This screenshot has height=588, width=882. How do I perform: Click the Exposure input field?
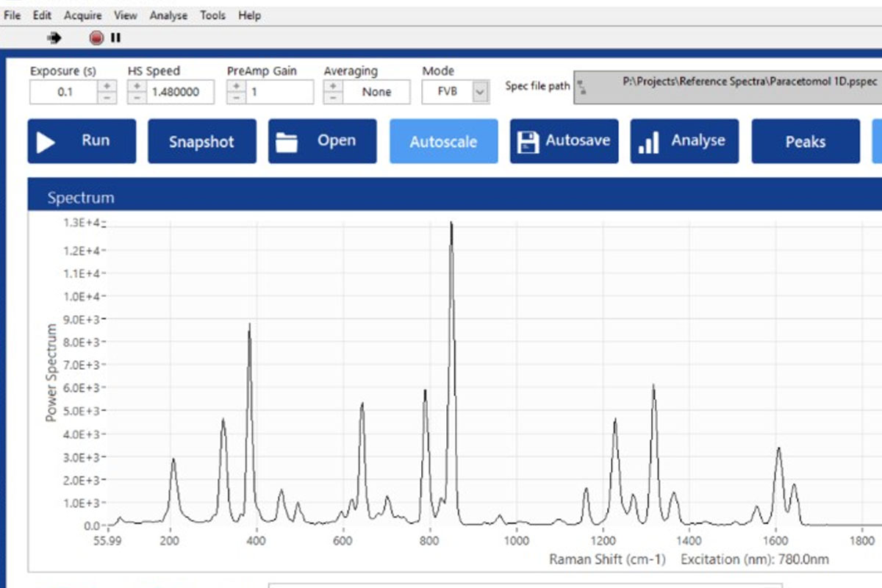click(64, 92)
